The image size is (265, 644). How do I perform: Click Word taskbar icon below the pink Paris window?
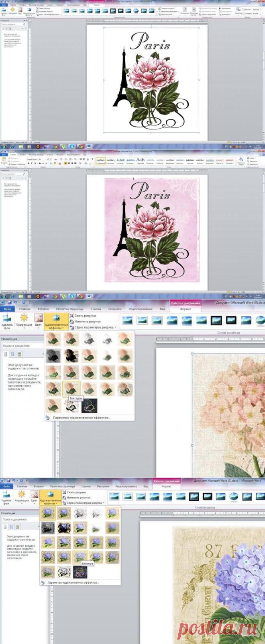pyautogui.click(x=89, y=296)
